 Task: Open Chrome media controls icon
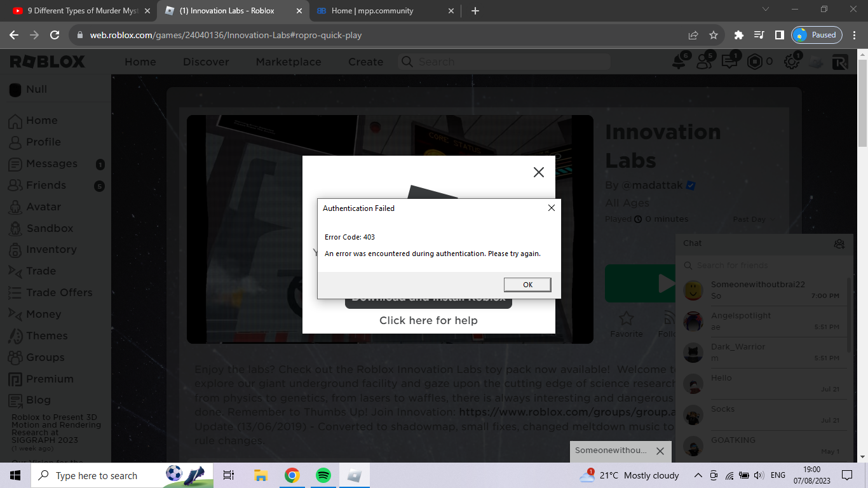click(x=759, y=35)
